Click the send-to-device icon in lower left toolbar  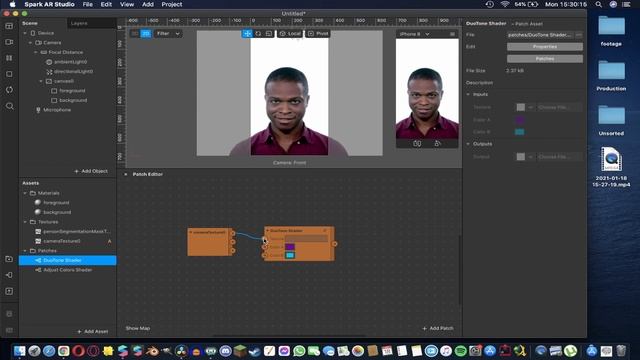[x=9, y=275]
